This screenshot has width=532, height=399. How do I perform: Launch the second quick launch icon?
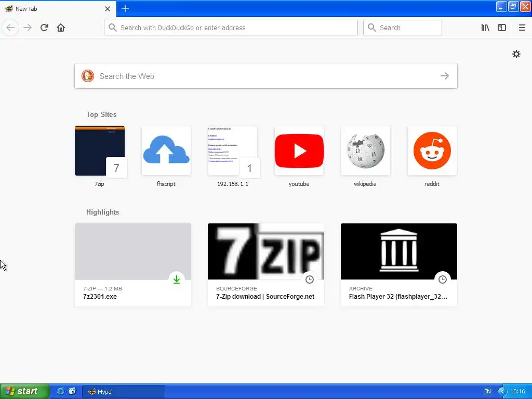[x=72, y=391]
